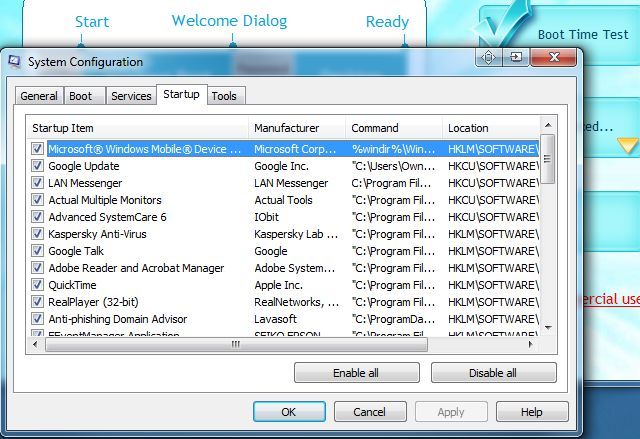Click the horizontal scrollbar left arrow
640x439 pixels.
[x=35, y=344]
